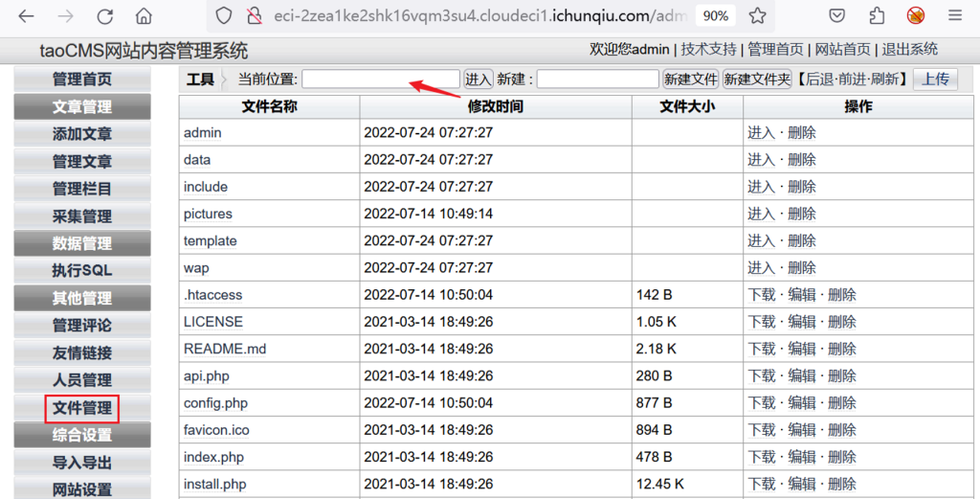
Task: Click the 新建文件夹 button
Action: coord(757,79)
